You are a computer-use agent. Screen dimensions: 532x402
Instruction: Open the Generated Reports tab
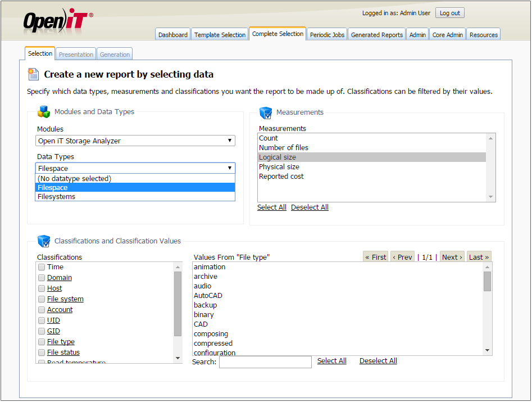[376, 35]
